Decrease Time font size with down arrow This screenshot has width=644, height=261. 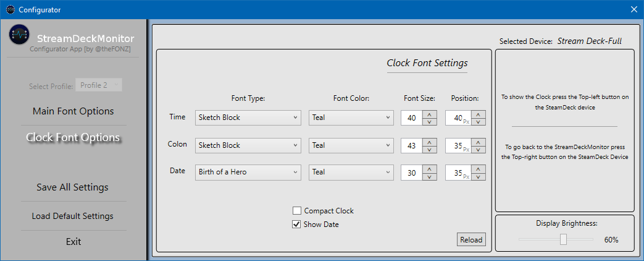430,121
